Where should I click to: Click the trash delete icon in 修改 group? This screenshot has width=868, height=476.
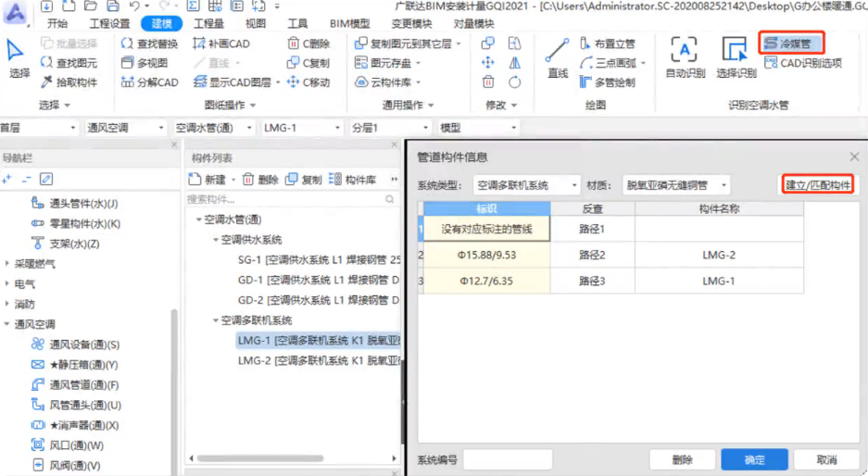[x=487, y=82]
